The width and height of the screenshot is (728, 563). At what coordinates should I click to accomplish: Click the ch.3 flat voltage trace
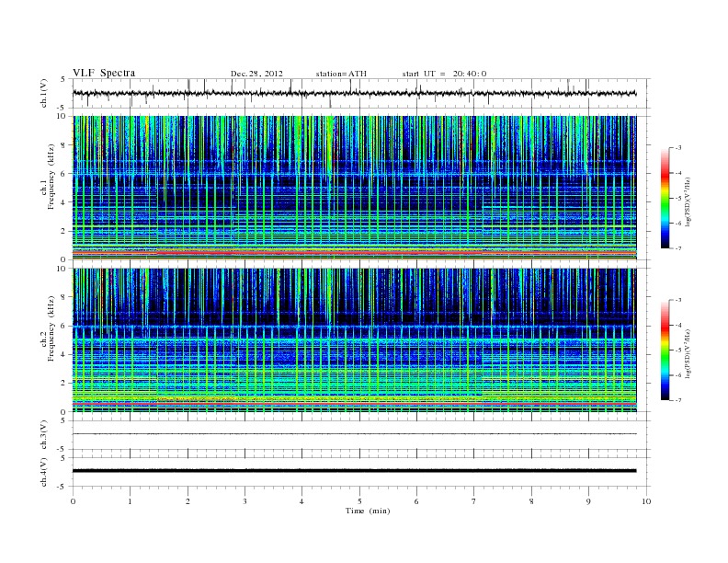pyautogui.click(x=354, y=434)
